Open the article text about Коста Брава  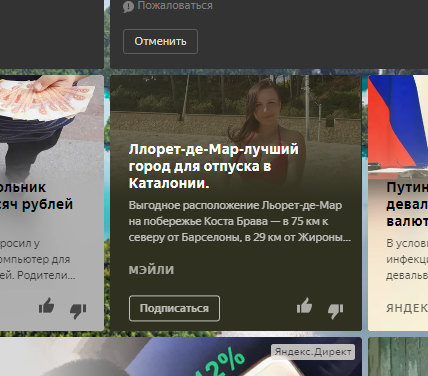click(240, 221)
